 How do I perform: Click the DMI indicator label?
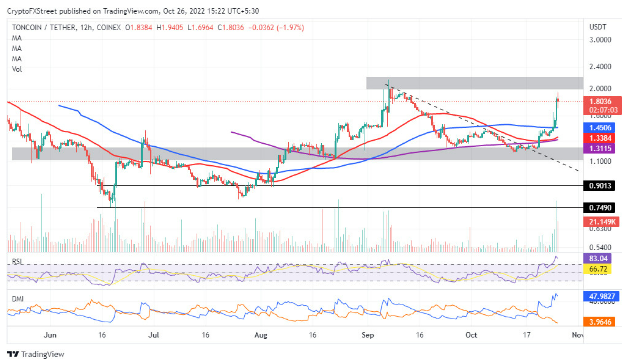click(x=17, y=299)
